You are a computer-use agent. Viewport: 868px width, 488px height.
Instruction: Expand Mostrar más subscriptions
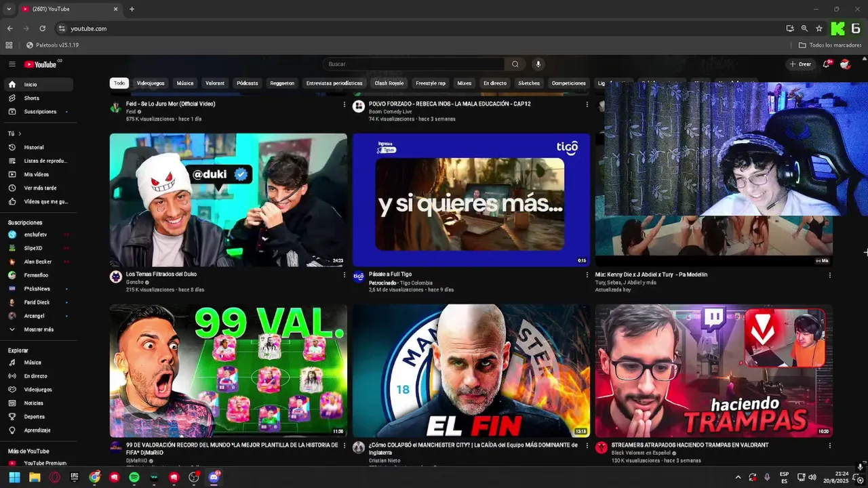39,329
